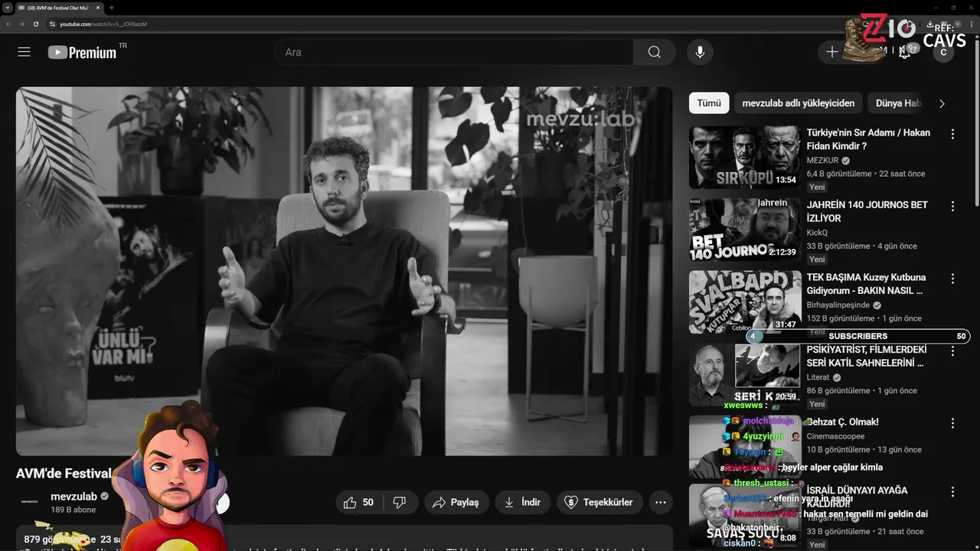Open options for Türkiye'nin Sır Adamı video
980x551 pixels.
click(x=952, y=134)
